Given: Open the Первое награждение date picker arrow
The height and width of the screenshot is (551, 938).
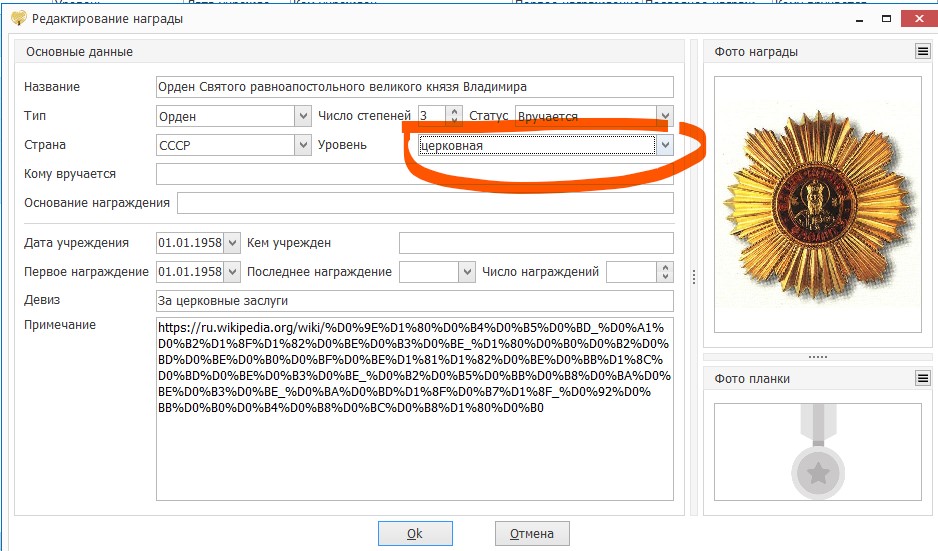Looking at the screenshot, I should click(x=232, y=272).
